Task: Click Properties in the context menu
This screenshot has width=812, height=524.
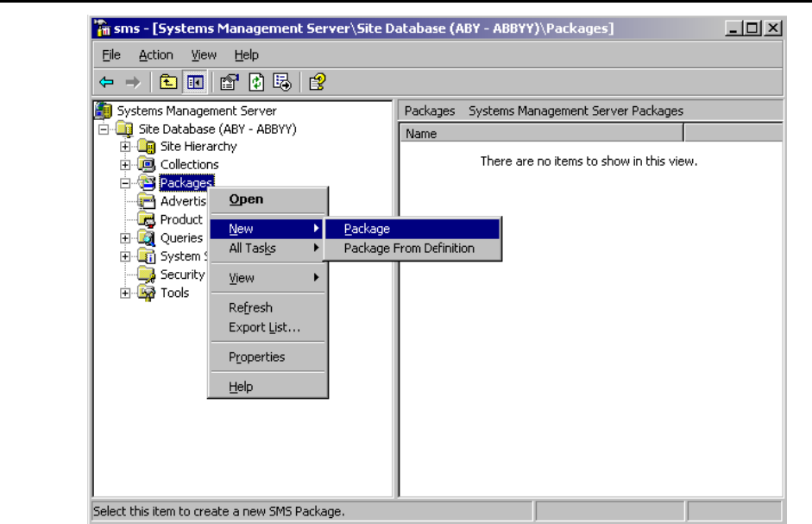Action: [x=268, y=357]
